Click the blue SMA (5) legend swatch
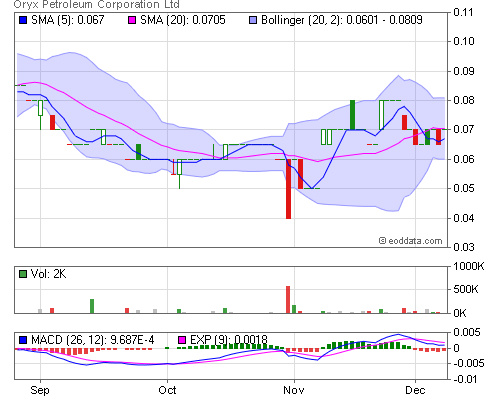 [x=23, y=20]
